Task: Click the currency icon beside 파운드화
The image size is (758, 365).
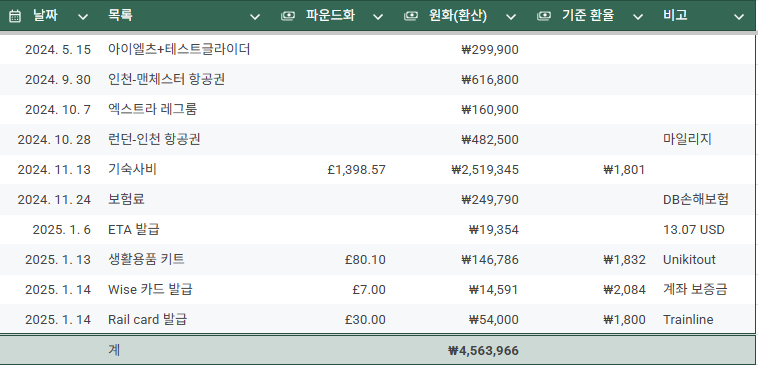Action: tap(288, 16)
